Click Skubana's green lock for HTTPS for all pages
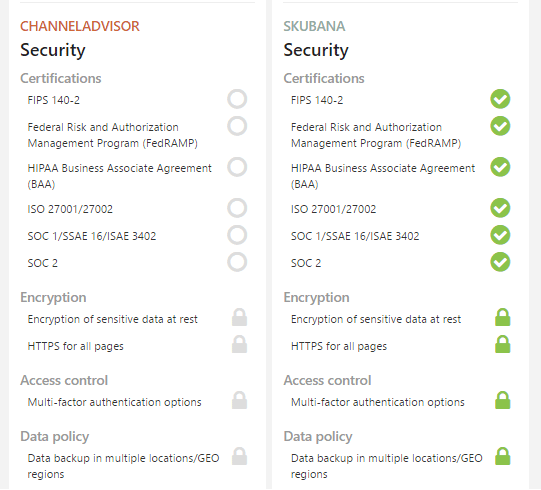The height and width of the screenshot is (490, 541). (x=503, y=344)
